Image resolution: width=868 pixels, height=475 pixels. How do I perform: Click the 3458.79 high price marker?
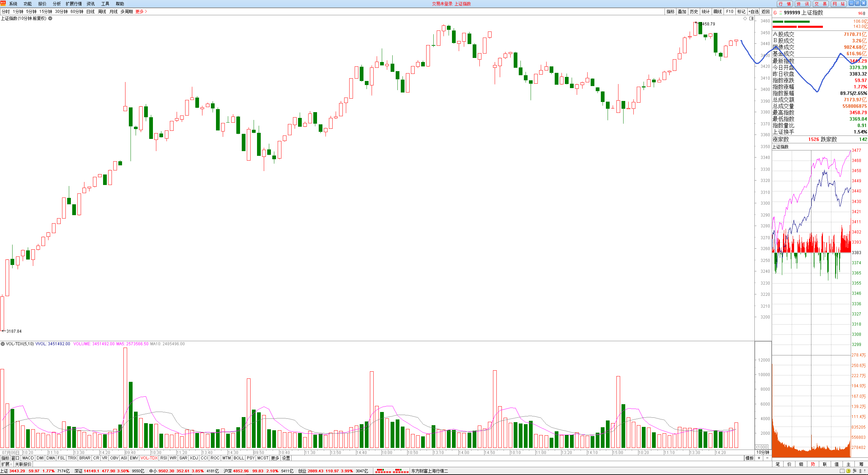707,24
